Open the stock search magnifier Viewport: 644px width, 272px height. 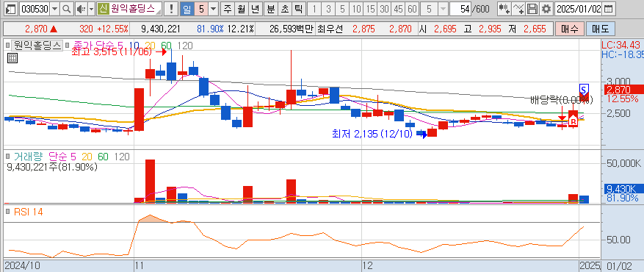pyautogui.click(x=66, y=9)
